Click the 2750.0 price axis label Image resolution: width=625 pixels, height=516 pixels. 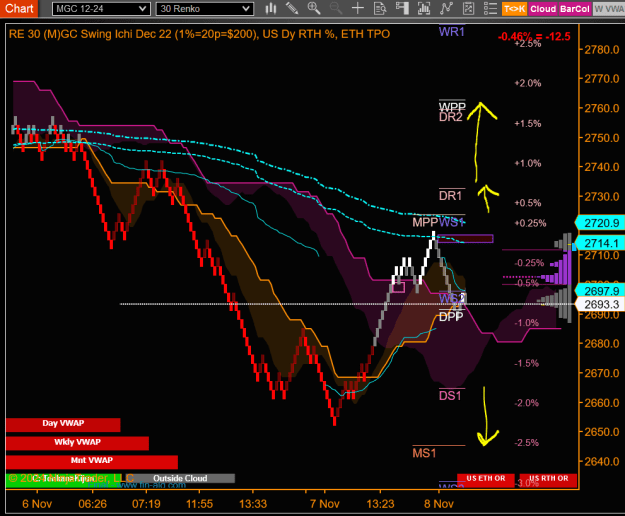[602, 138]
